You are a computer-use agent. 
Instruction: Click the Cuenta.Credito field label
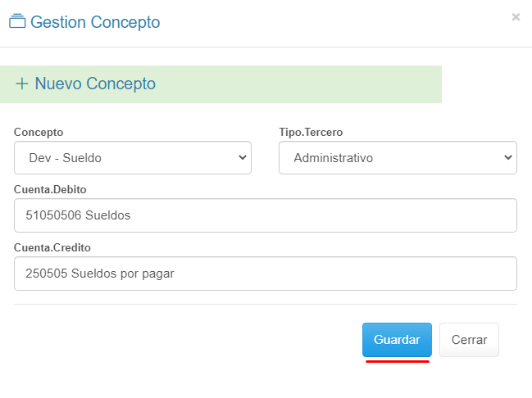point(52,247)
